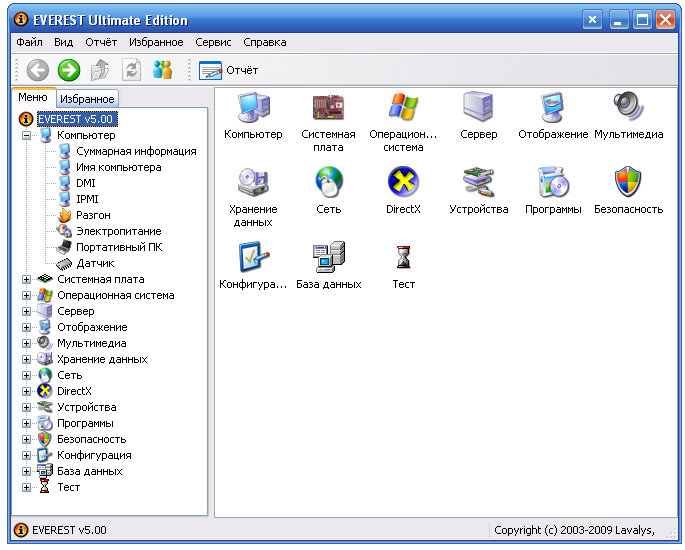Viewport: 685px width, 550px height.
Task: Open the Отображение monitor icon
Action: point(553,107)
